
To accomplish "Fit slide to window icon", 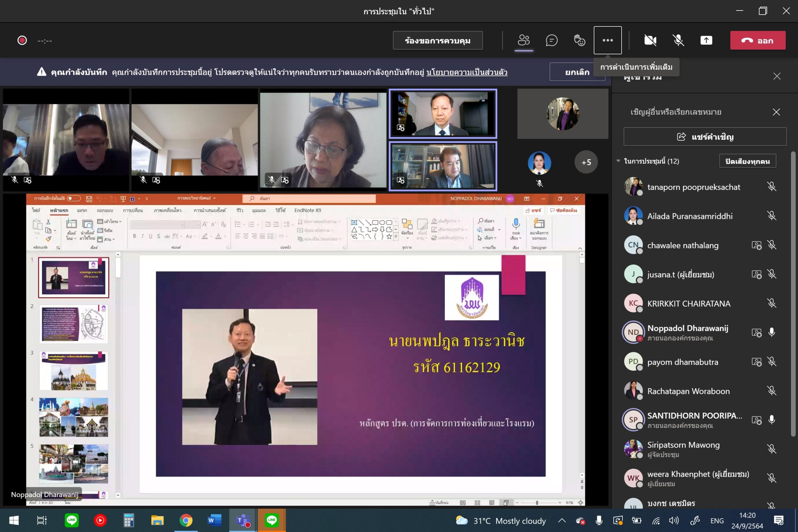I will click(580, 502).
